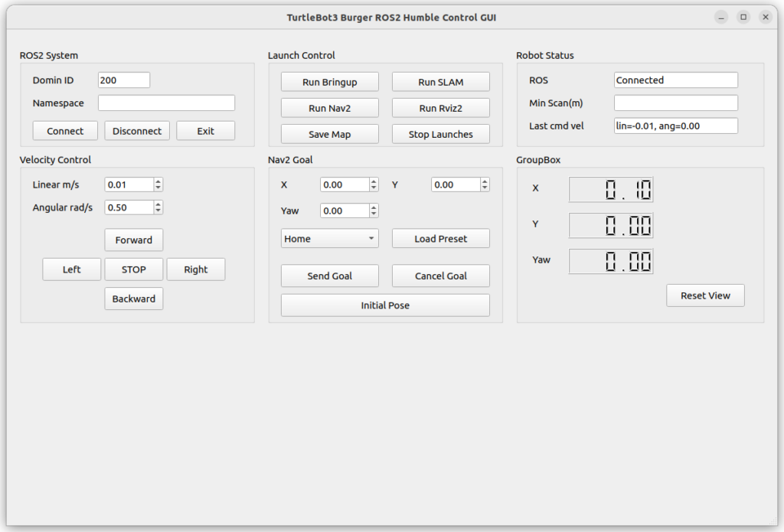
Task: Click the 'ROS2 System' group label
Action: [48, 56]
